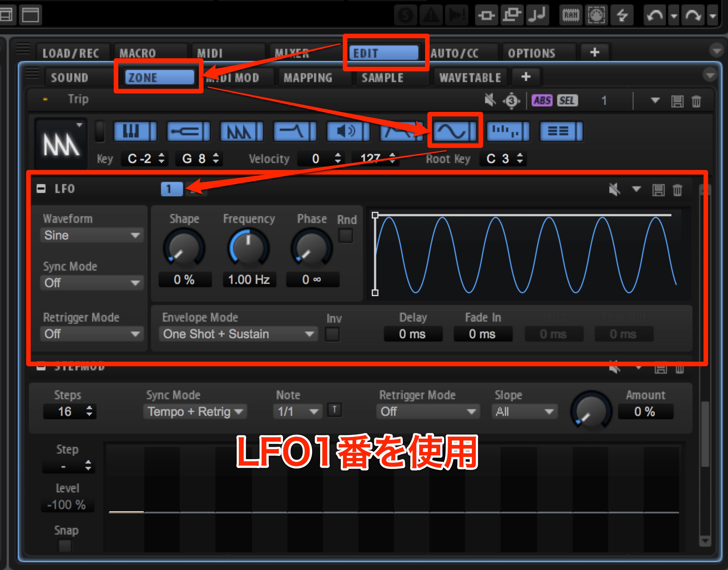Click the Root Key C 3 stepper

click(520, 158)
